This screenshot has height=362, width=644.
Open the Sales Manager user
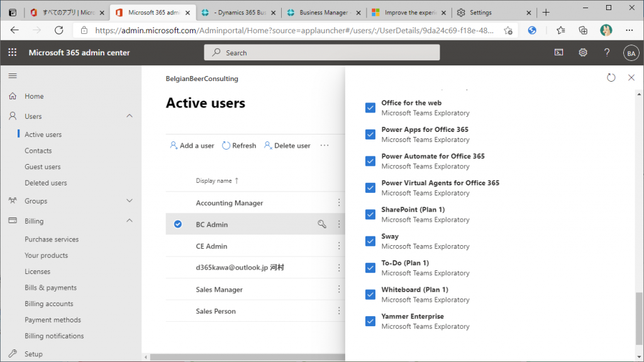219,290
